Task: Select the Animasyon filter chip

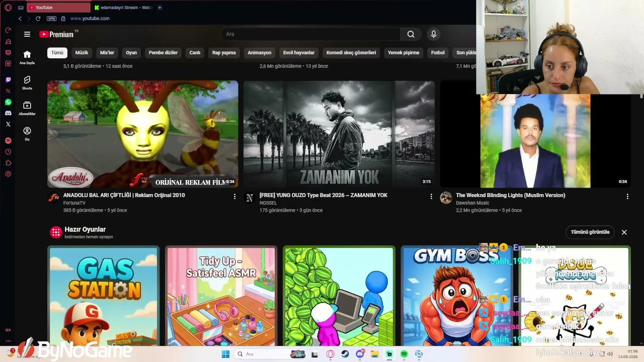Action: pyautogui.click(x=260, y=53)
